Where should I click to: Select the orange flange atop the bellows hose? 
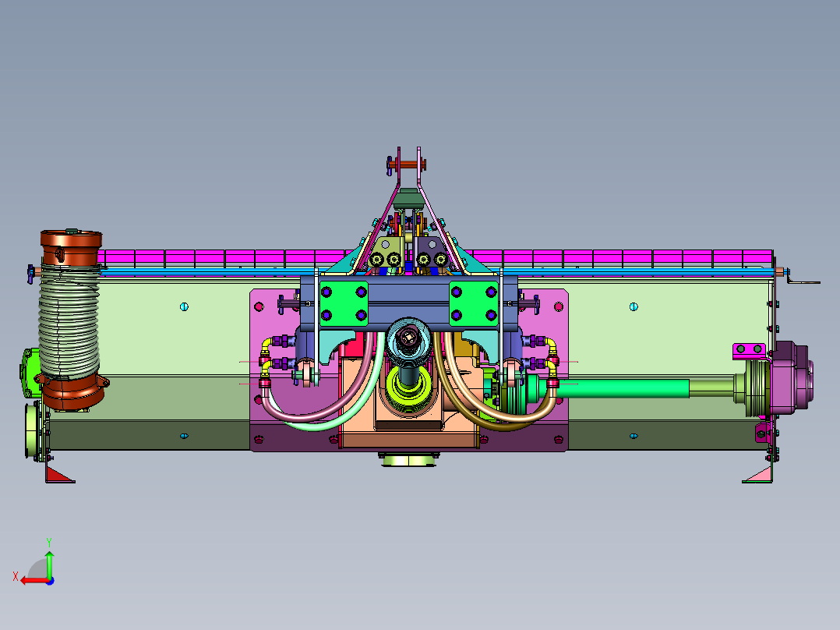[x=71, y=246]
